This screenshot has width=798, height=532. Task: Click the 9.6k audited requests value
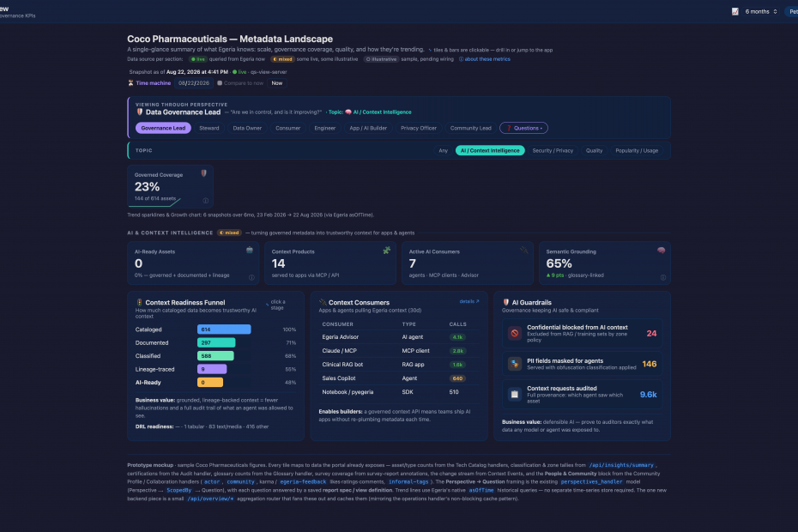648,395
